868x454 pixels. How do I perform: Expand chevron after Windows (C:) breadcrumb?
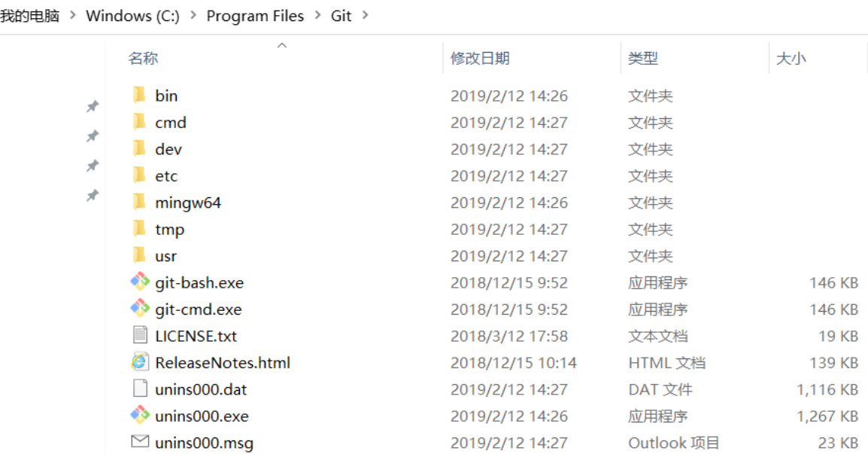193,16
